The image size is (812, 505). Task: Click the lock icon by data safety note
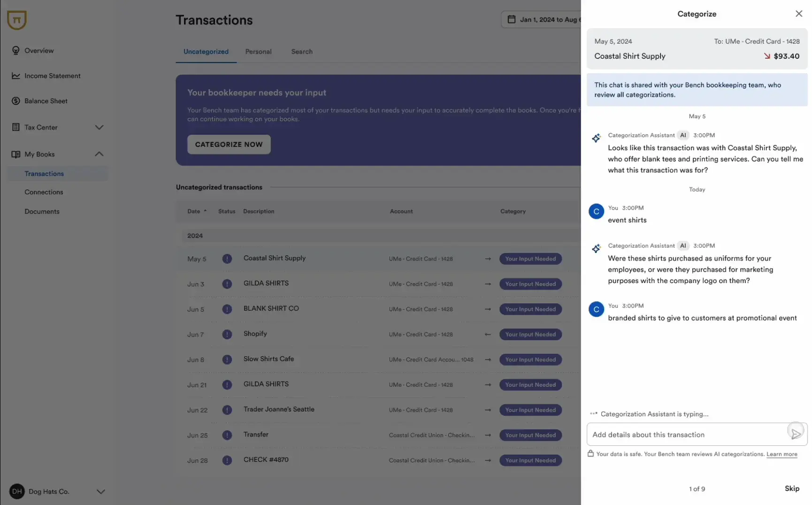pos(590,453)
